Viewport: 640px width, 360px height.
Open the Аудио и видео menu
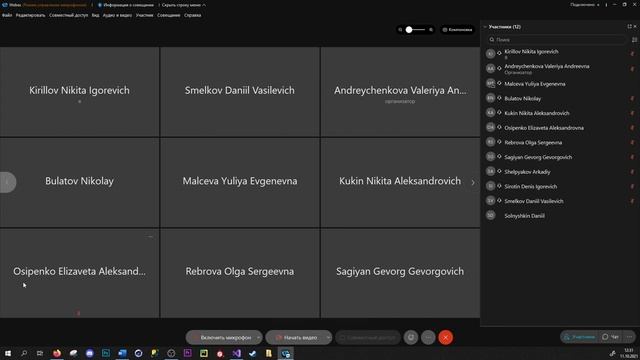point(117,15)
